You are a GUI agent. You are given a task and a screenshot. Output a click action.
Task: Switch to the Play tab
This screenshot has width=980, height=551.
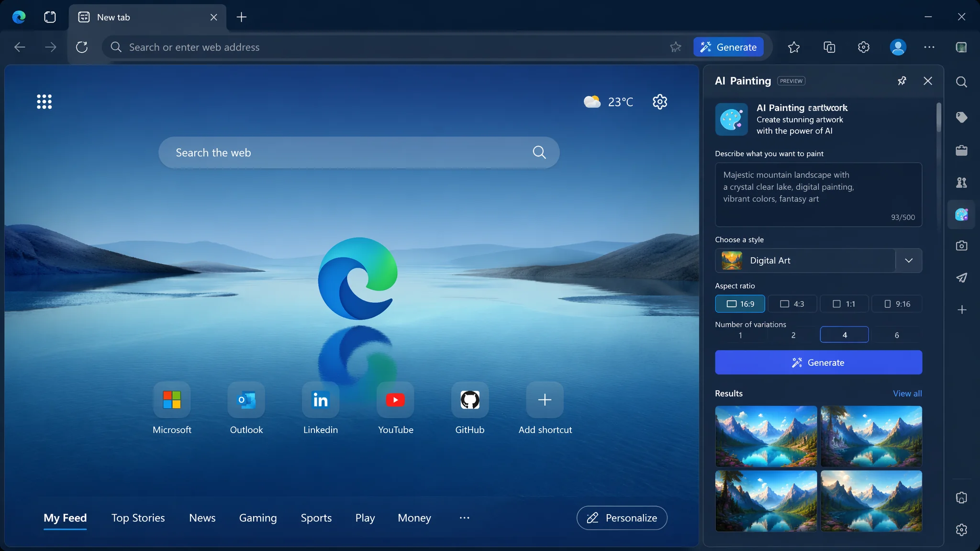(x=365, y=518)
